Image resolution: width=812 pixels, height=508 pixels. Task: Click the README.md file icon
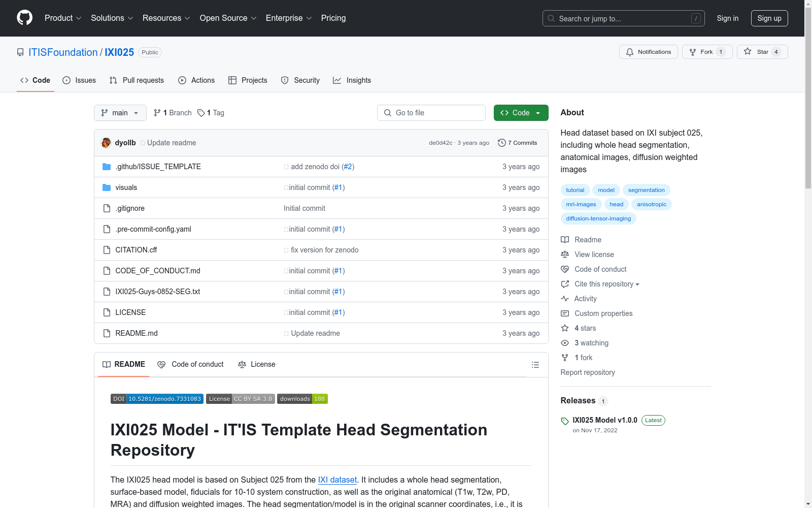(x=107, y=333)
